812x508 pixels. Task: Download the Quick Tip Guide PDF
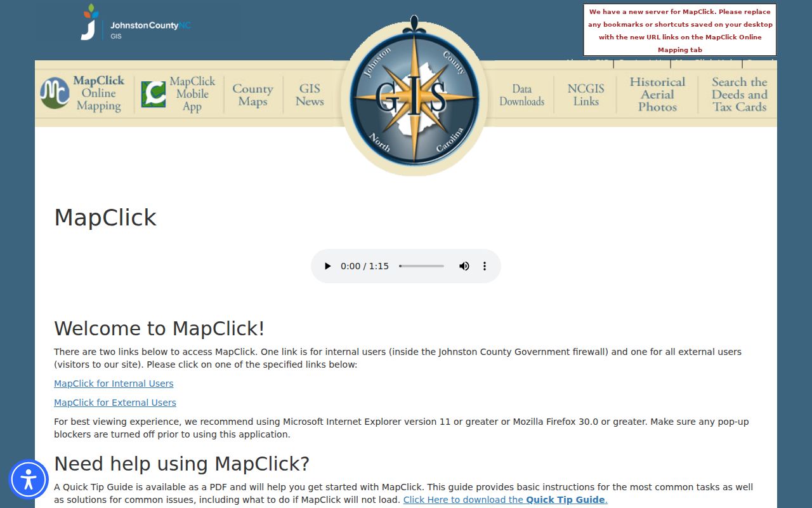(505, 500)
